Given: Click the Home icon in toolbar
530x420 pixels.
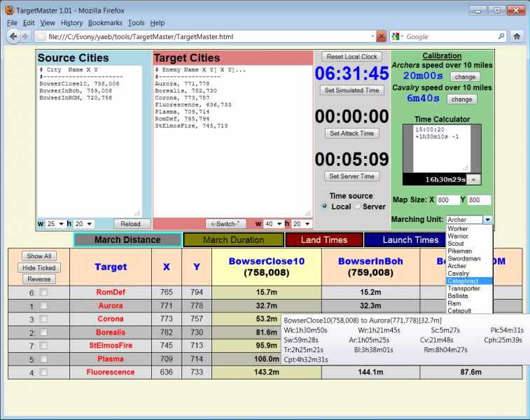Looking at the screenshot, I should pos(516,36).
